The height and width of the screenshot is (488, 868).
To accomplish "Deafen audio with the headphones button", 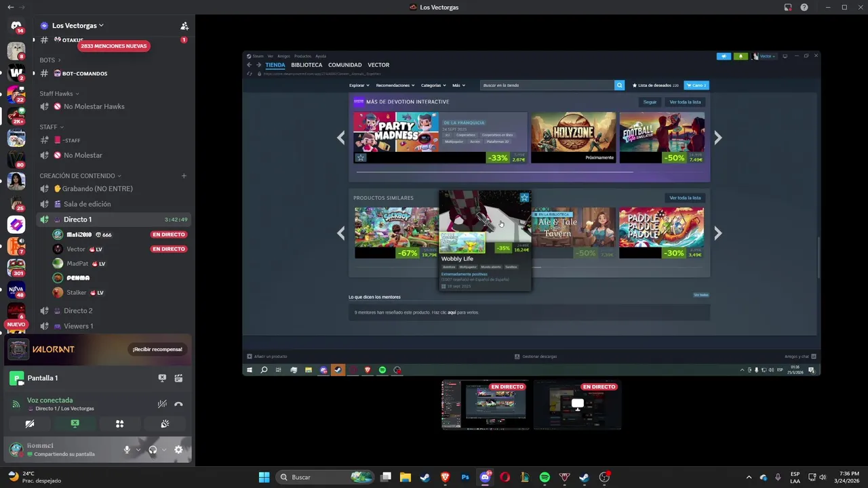I will (x=153, y=449).
